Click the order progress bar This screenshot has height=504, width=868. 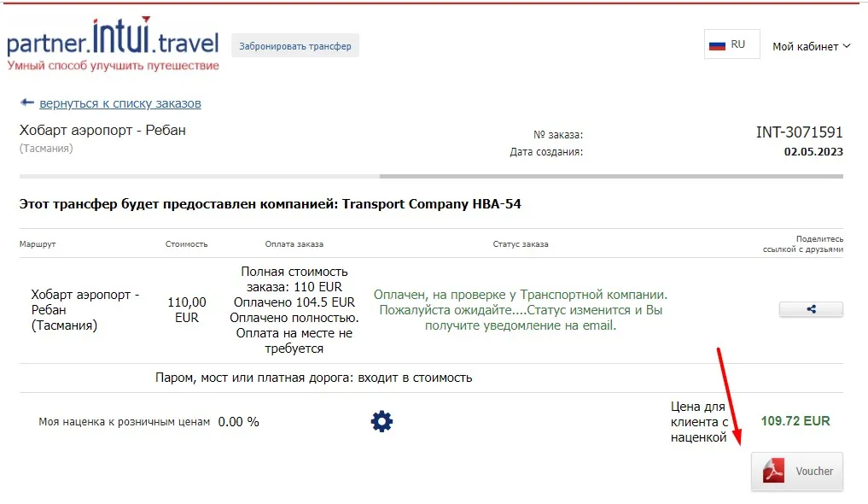click(x=431, y=177)
